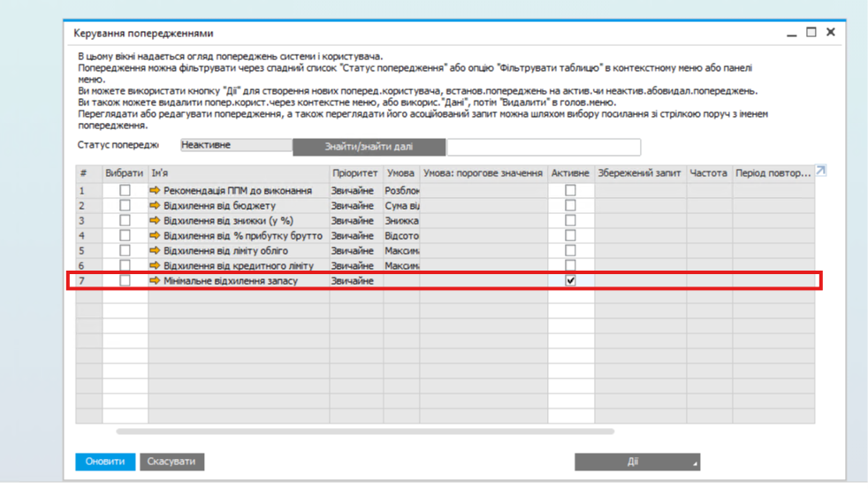Enable Активне checkbox for Відхилення від бюджету
This screenshot has width=868, height=489.
(570, 205)
